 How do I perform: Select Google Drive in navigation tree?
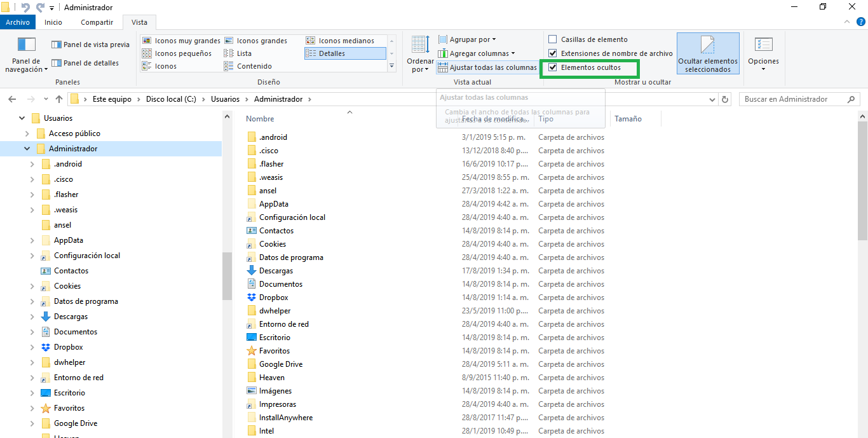click(x=76, y=423)
